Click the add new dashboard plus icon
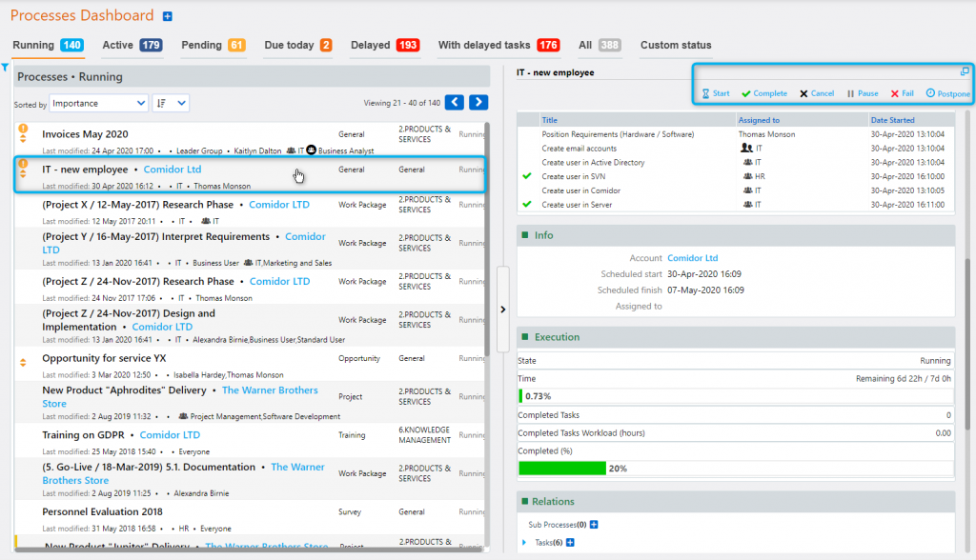Image resolution: width=976 pixels, height=560 pixels. [x=167, y=15]
